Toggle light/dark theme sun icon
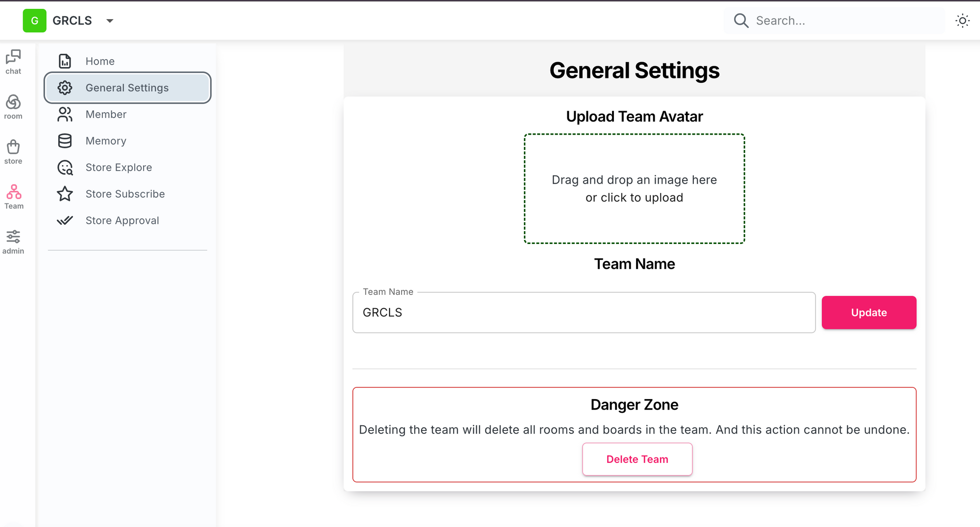 (x=962, y=21)
